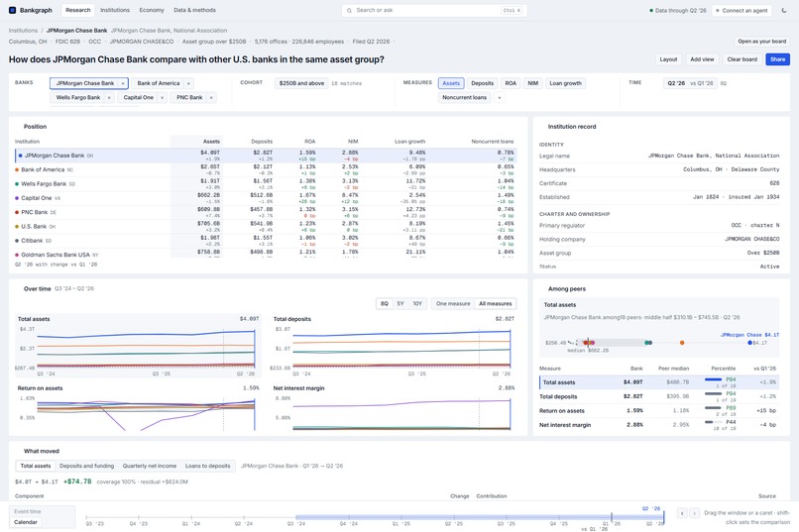Open the Institutions nav tab

[x=115, y=10]
